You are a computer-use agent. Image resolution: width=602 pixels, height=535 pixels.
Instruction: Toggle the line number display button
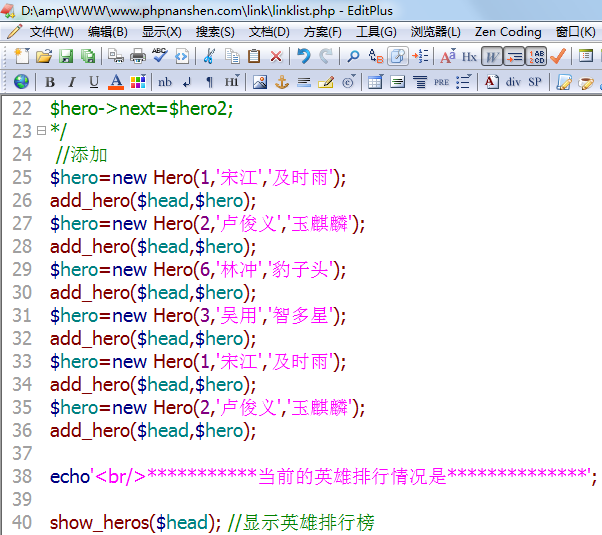[x=536, y=56]
